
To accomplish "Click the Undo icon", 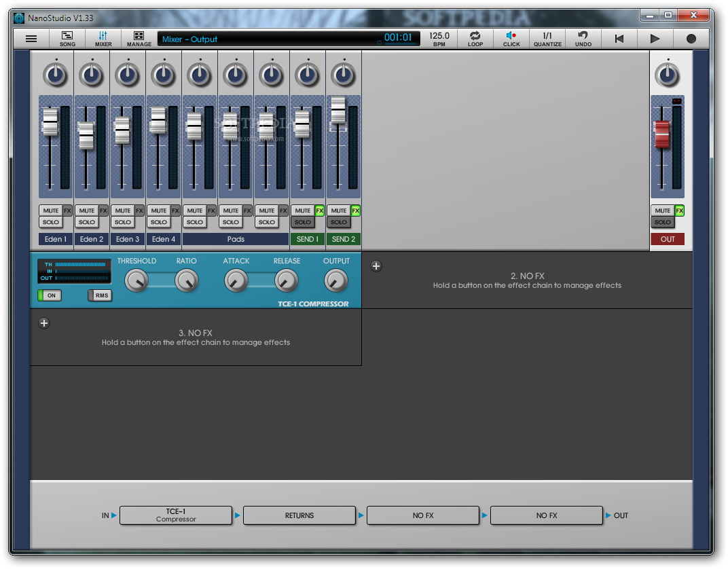I will (x=583, y=39).
